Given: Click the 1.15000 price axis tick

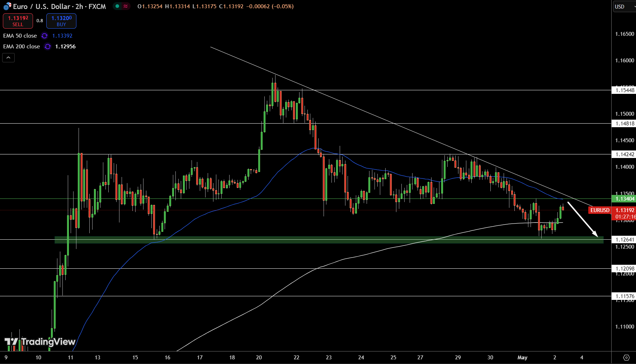Looking at the screenshot, I should point(625,114).
